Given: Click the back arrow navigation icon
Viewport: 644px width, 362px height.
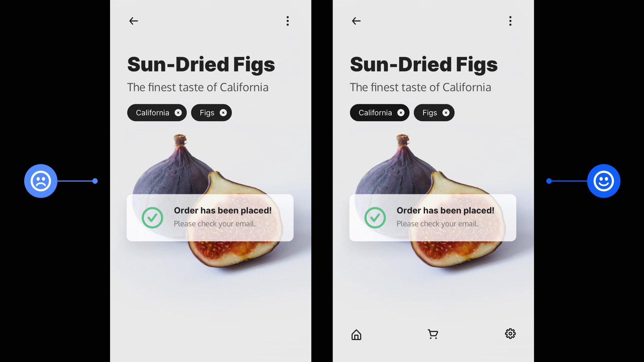Looking at the screenshot, I should click(134, 20).
